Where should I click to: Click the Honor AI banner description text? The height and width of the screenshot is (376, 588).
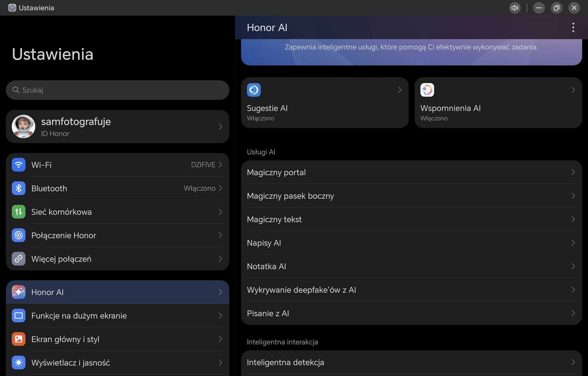pyautogui.click(x=412, y=47)
